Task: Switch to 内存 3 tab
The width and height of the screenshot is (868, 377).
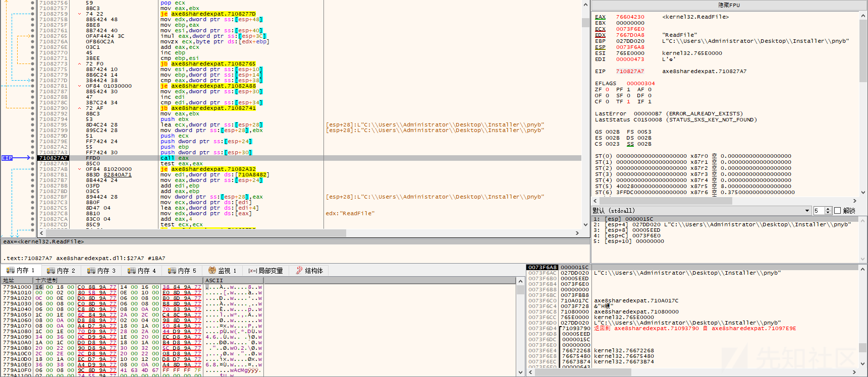Action: pos(101,271)
